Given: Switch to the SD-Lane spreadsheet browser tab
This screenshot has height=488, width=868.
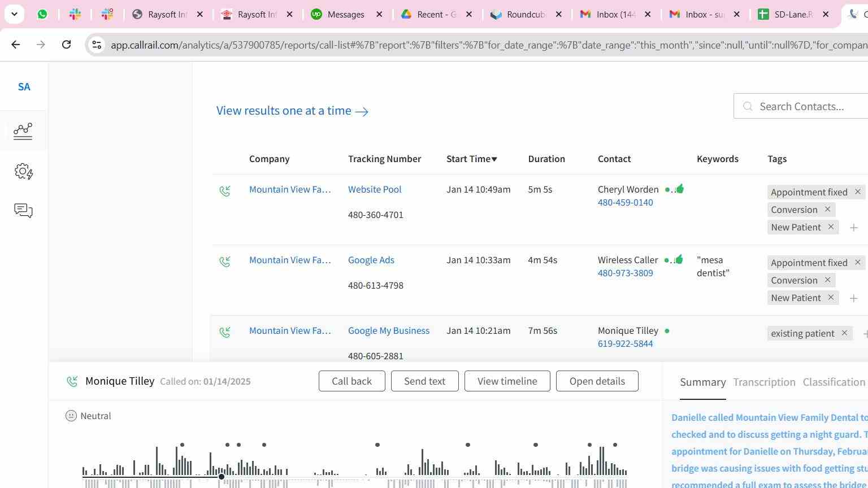Looking at the screenshot, I should tap(793, 14).
